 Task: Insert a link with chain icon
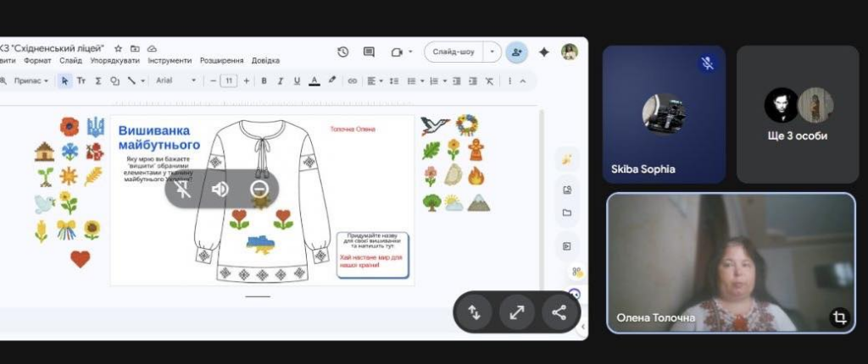[x=353, y=80]
